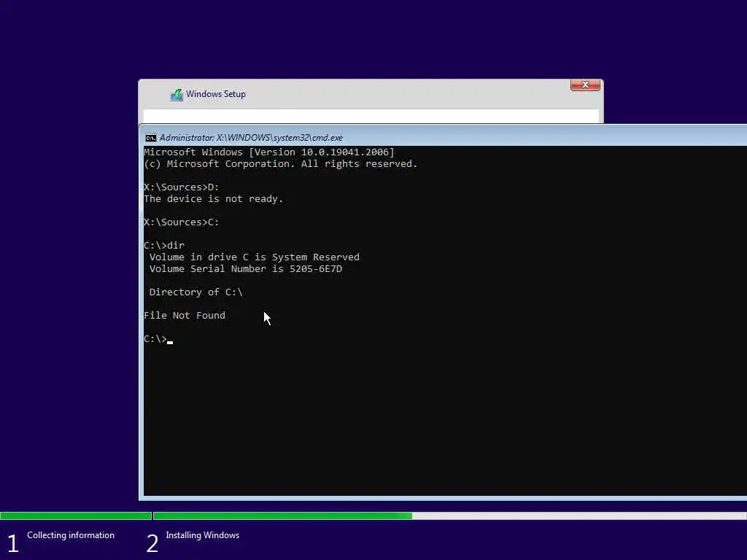Click the 'File Not Found' output line
Viewport: 747px width, 560px height.
point(185,315)
